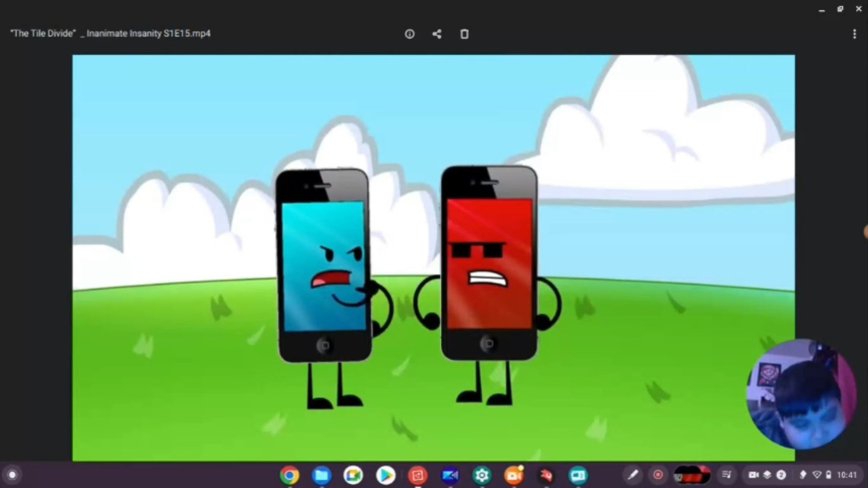The width and height of the screenshot is (868, 488).
Task: Open the red Gallery app icon
Action: [418, 475]
